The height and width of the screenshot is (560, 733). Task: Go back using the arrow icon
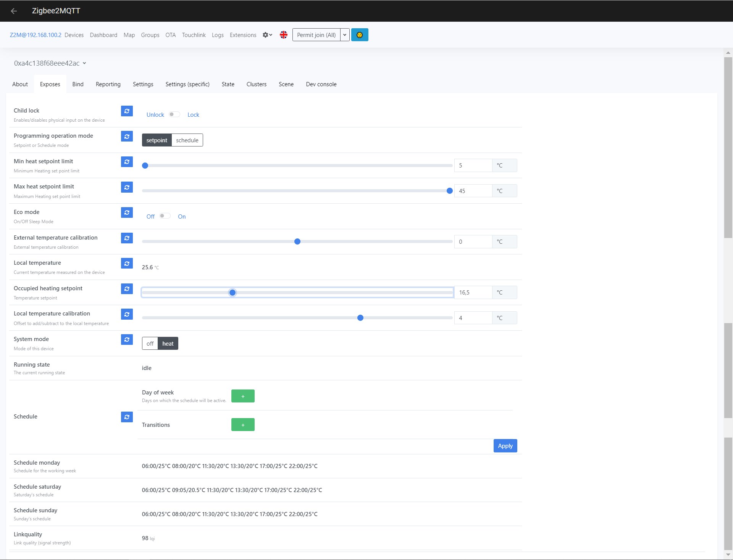(x=14, y=11)
